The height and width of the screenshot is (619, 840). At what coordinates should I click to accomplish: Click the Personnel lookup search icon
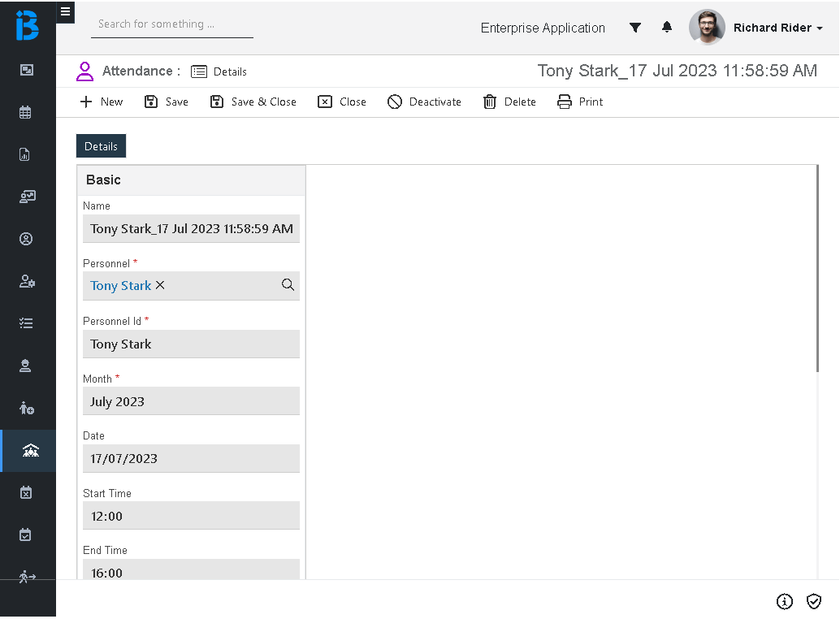click(288, 285)
